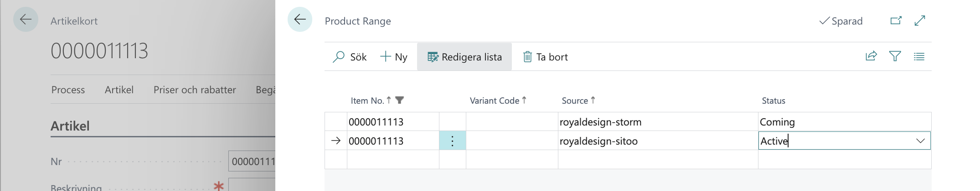The image size is (980, 191).
Task: Click the back arrow on Artikelkort
Action: [x=26, y=20]
